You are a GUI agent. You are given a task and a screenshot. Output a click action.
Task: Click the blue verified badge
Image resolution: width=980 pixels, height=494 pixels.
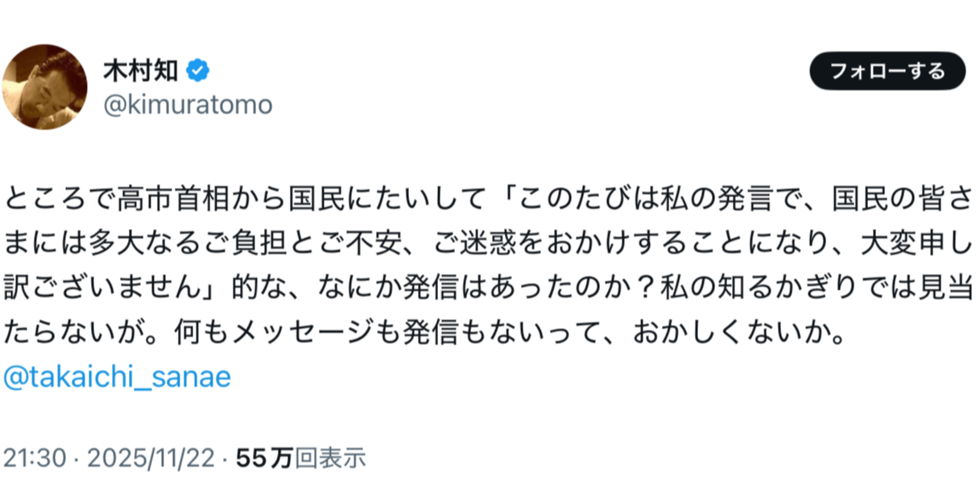coord(197,72)
